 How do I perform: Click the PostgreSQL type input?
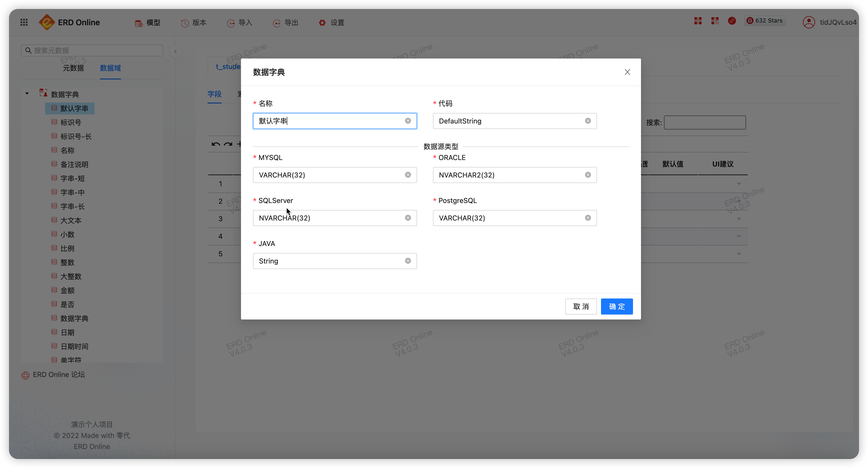click(x=514, y=218)
